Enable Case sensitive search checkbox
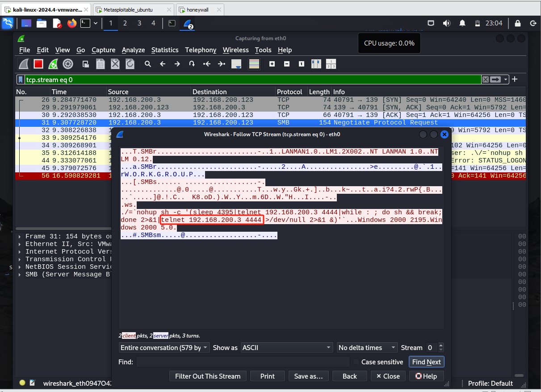Image resolution: width=541 pixels, height=392 pixels. click(x=356, y=362)
